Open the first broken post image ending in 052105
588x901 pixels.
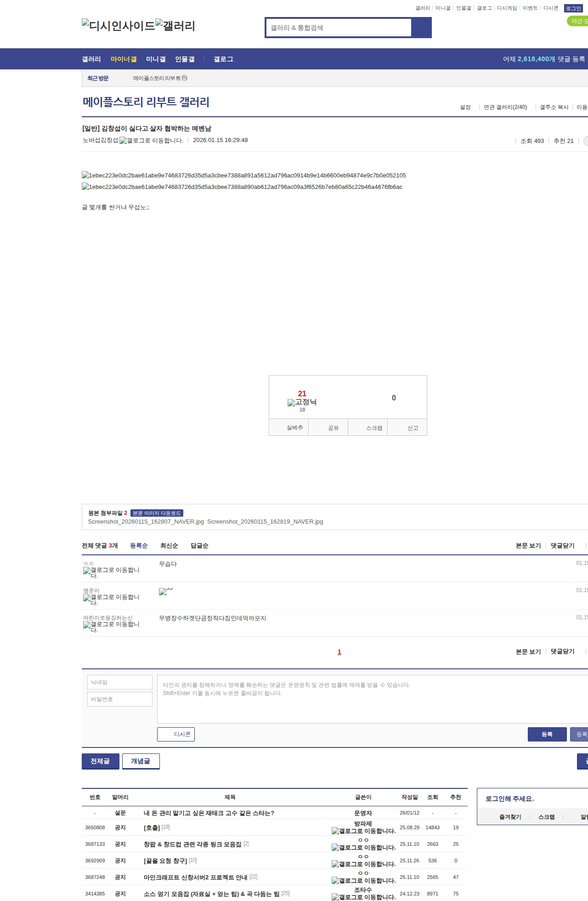coord(244,176)
